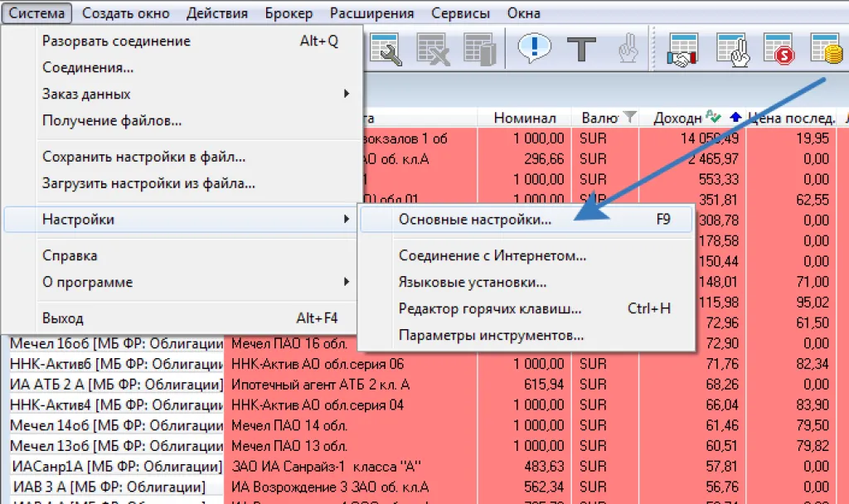
Task: Open the stop orders table icon
Action: pos(779,50)
